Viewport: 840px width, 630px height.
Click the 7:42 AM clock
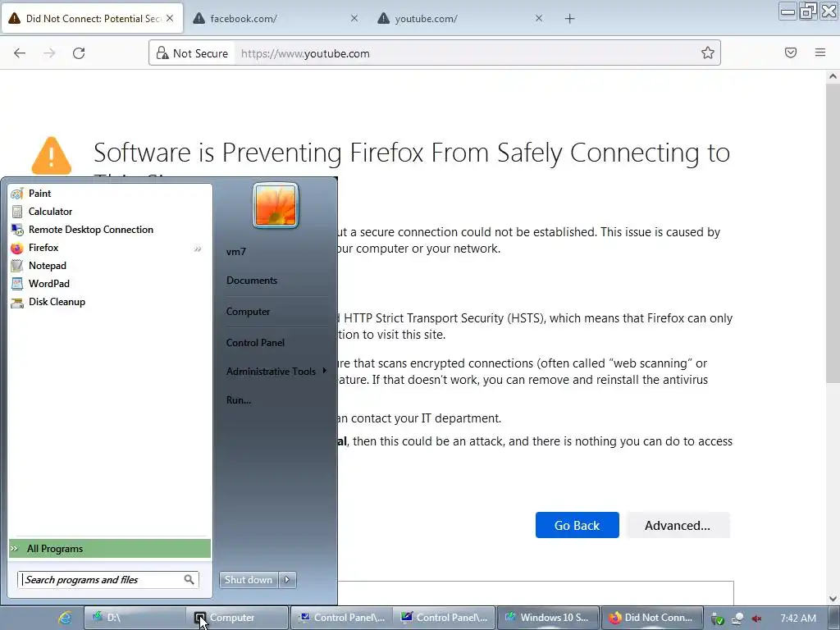(x=798, y=619)
